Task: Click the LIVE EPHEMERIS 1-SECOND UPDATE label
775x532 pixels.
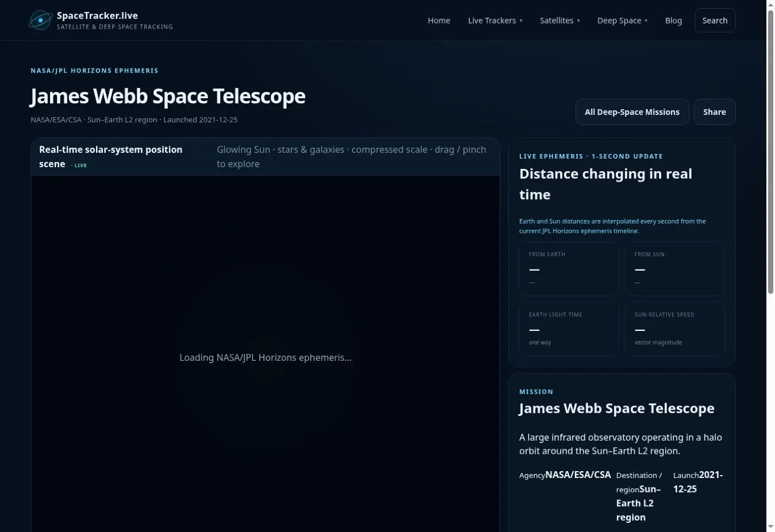Action: click(591, 156)
